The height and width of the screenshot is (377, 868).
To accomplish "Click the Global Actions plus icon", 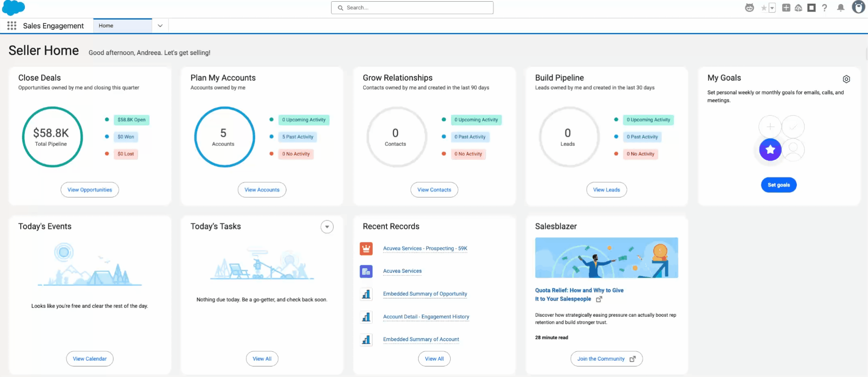I will point(786,8).
